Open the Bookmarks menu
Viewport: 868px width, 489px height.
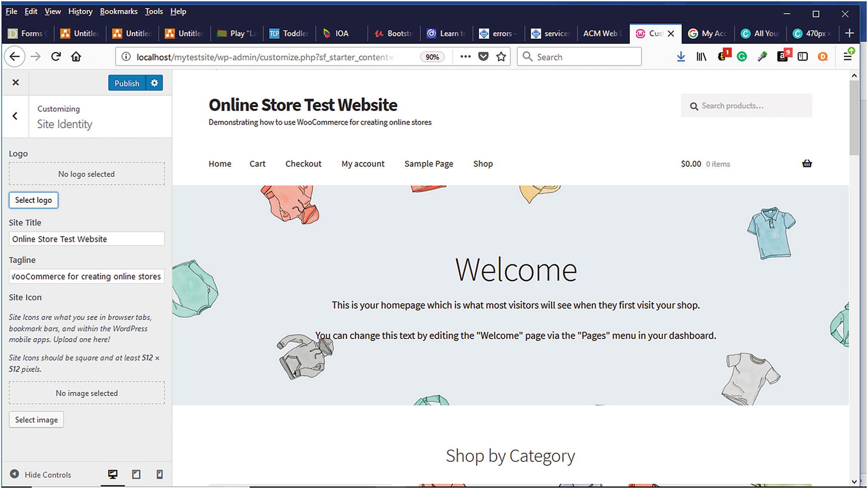click(118, 11)
